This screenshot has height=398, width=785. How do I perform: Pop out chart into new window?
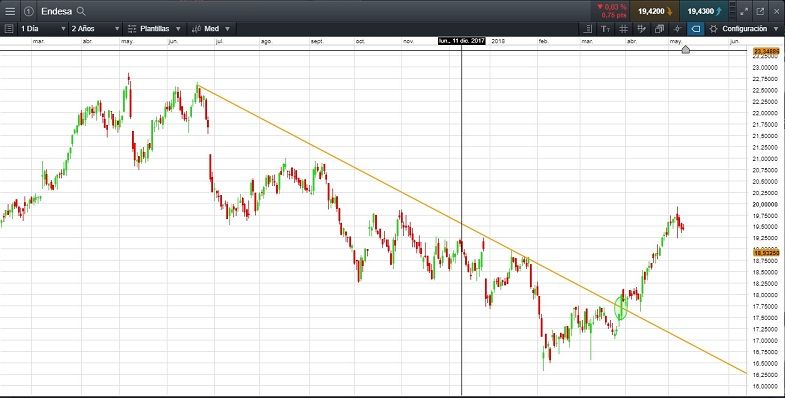[760, 11]
